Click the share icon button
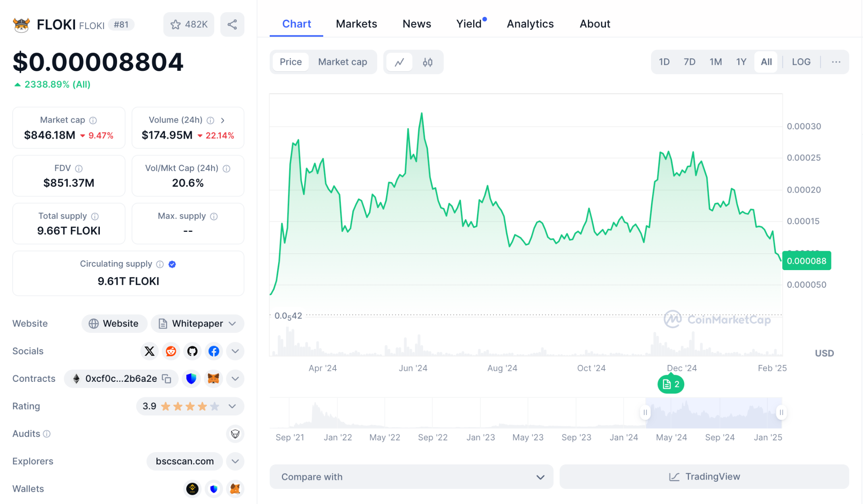The height and width of the screenshot is (504, 863). pyautogui.click(x=232, y=24)
